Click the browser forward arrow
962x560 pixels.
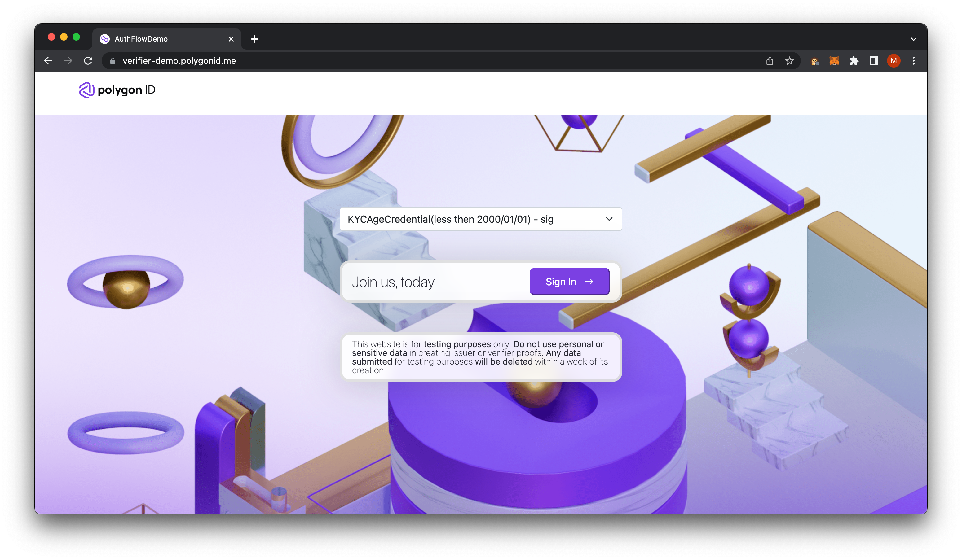tap(68, 61)
